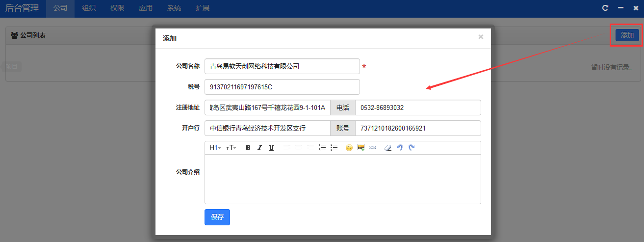
Task: Insert a hyperlink in the editor
Action: coord(373,147)
